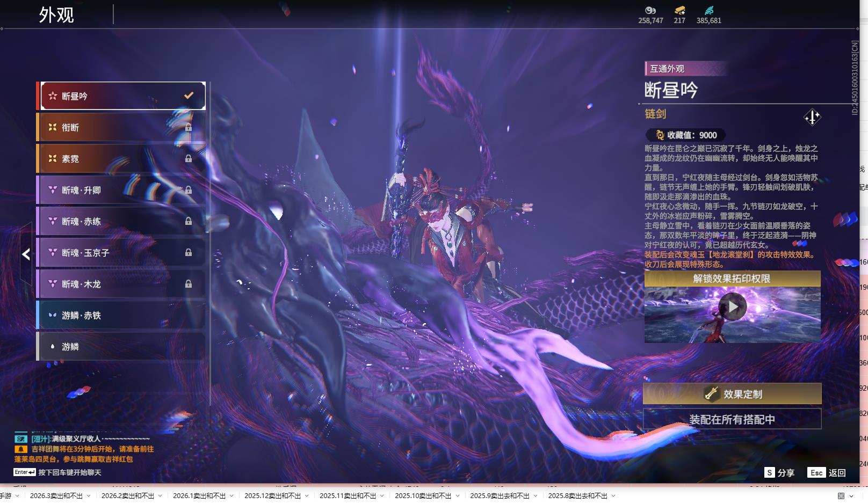
Task: Click the 素霓 rarity flower icon
Action: tap(53, 158)
